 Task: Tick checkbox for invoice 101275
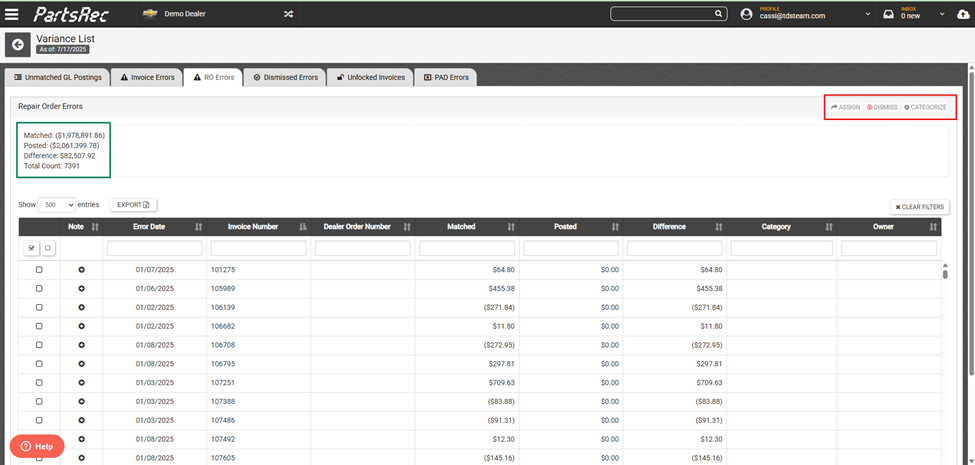(x=39, y=270)
